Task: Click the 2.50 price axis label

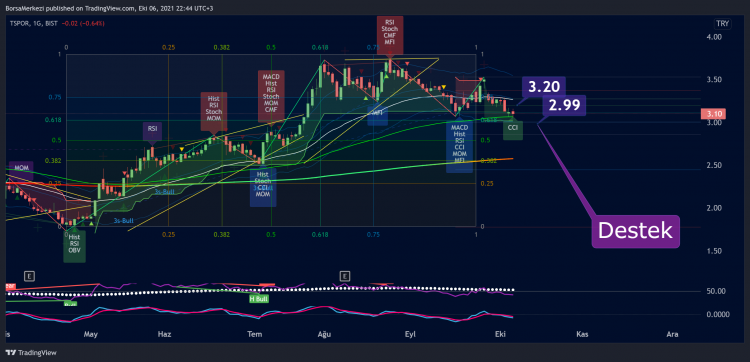Action: pyautogui.click(x=713, y=165)
